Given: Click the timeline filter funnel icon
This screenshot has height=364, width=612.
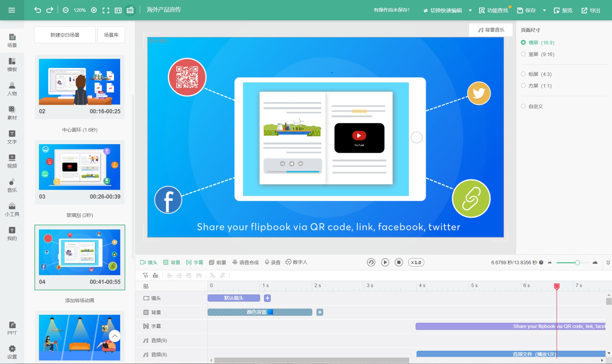Looking at the screenshot, I should tap(146, 275).
